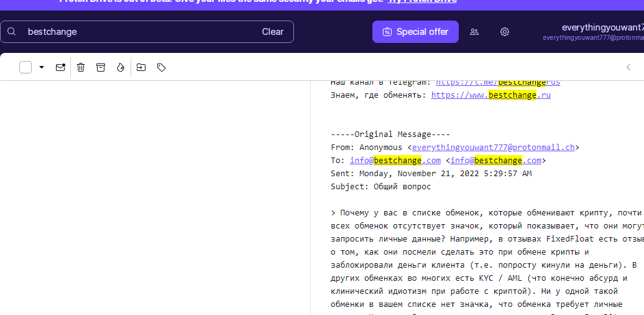Open the https://www.bestchange.ru link
Screen dimensions: 644x315
pyautogui.click(x=491, y=95)
